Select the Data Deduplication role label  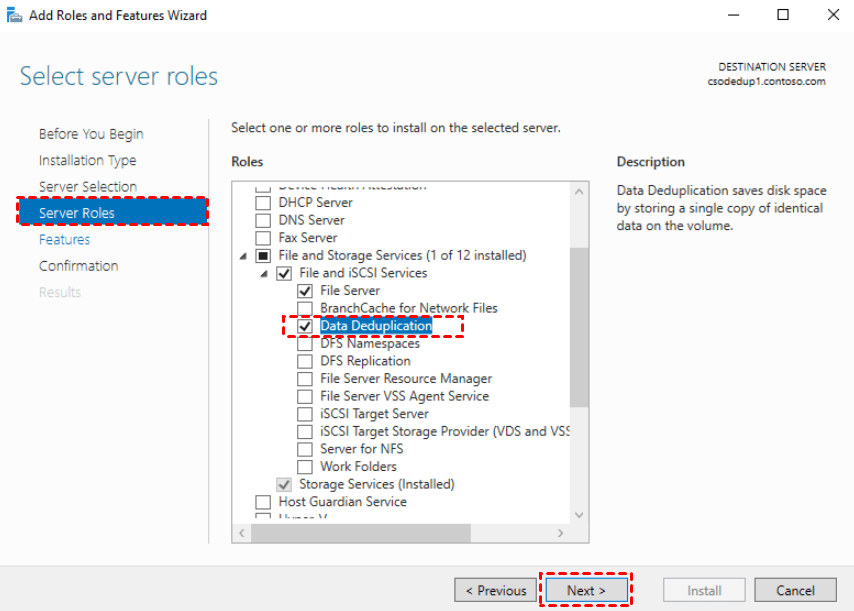click(376, 326)
